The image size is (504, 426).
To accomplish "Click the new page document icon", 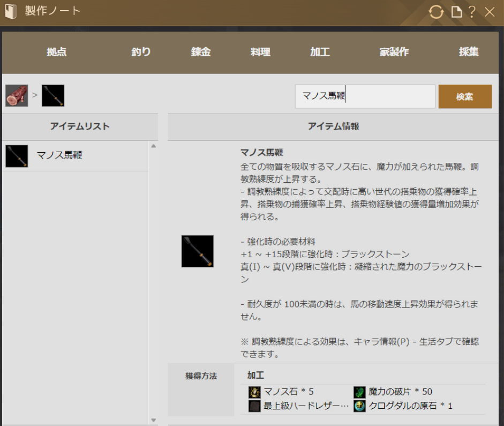I will point(456,12).
